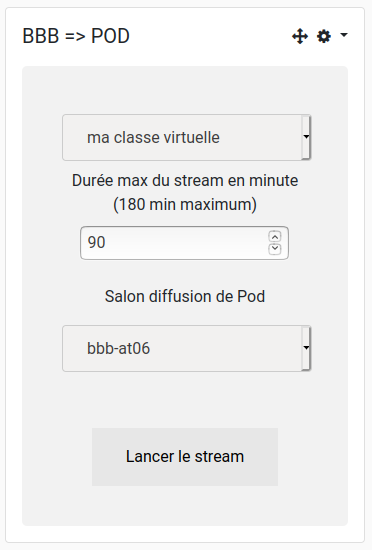Image resolution: width=372 pixels, height=550 pixels.
Task: Select the 'ma classe virtuelle' text in the select
Action: coord(153,138)
